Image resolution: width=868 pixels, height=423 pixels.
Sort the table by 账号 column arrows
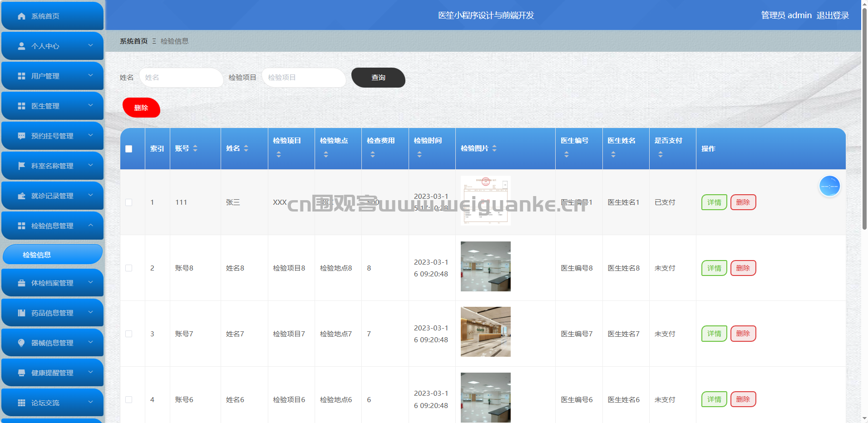(195, 148)
